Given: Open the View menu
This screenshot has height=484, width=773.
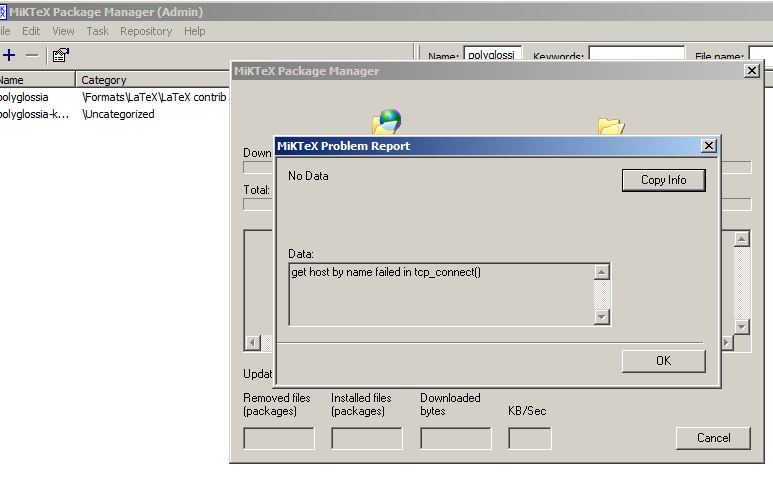Looking at the screenshot, I should (x=63, y=31).
